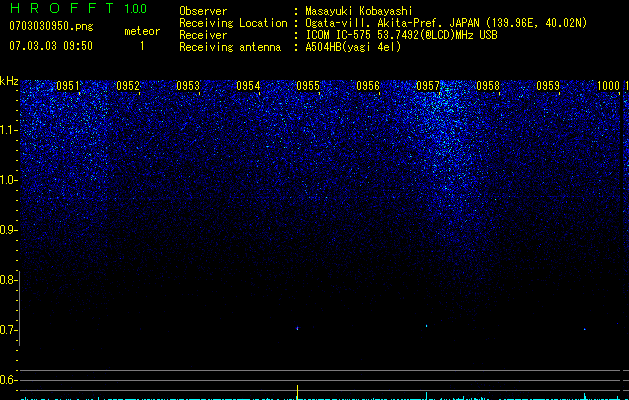Click the faint echo dot near 0957
Viewport: 629px width, 400px height.
[x=426, y=326]
